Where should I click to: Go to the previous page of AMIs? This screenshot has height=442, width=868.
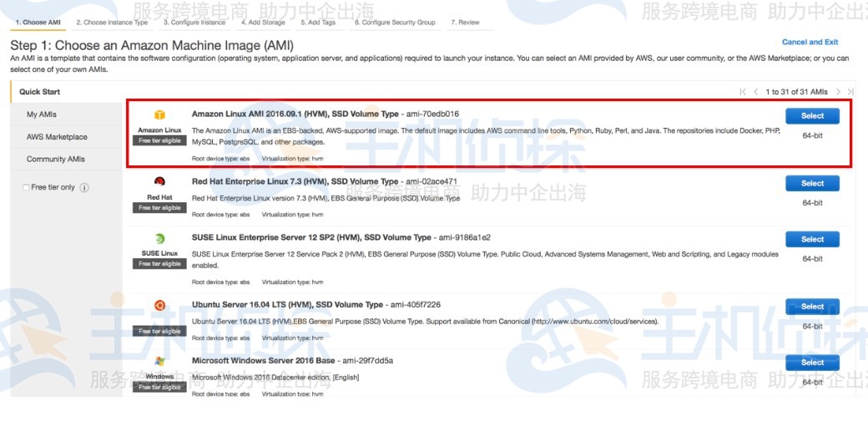pyautogui.click(x=755, y=92)
